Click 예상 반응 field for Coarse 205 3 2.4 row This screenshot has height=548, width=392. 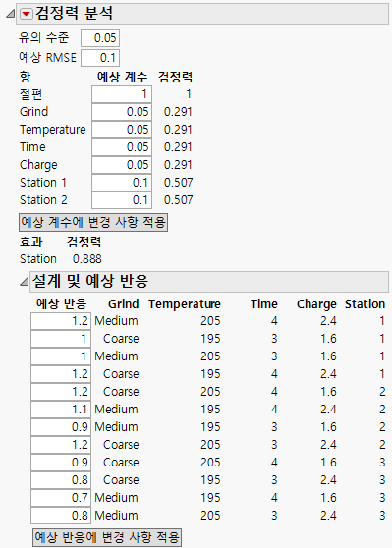click(61, 445)
